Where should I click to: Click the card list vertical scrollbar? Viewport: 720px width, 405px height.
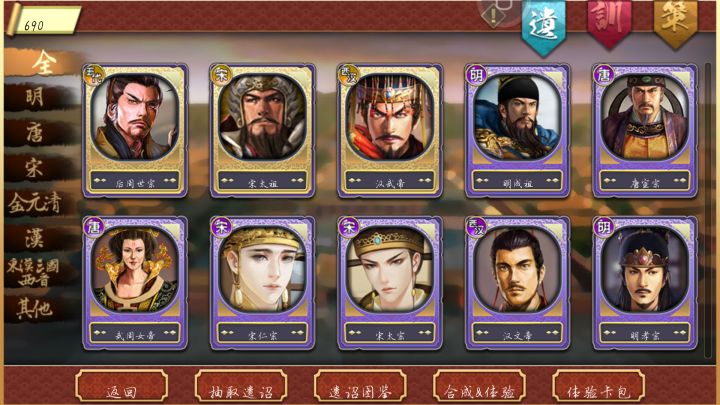[x=708, y=210]
